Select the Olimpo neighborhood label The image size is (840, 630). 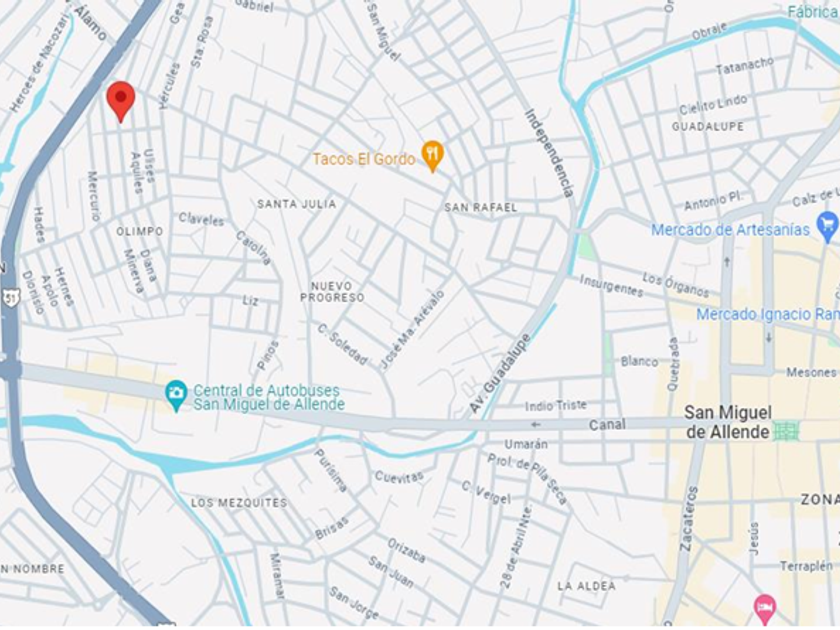click(140, 231)
